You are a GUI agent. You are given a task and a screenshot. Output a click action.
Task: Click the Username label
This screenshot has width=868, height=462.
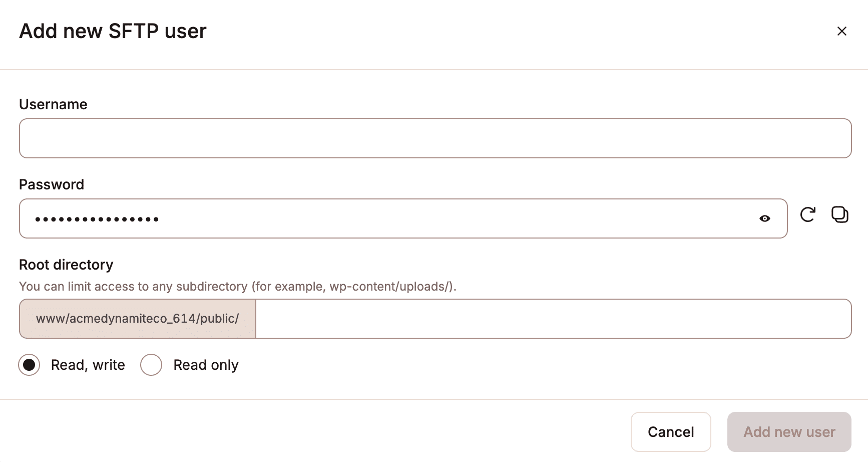click(53, 104)
